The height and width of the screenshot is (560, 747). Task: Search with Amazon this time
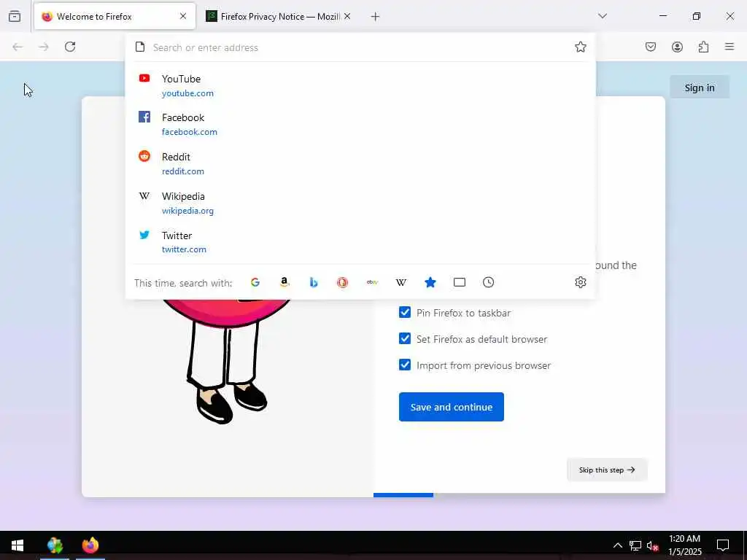click(x=285, y=282)
